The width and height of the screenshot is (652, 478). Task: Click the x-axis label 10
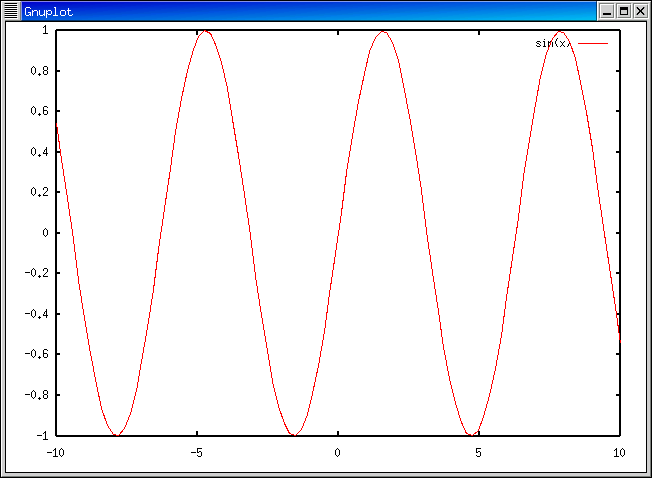pyautogui.click(x=619, y=453)
